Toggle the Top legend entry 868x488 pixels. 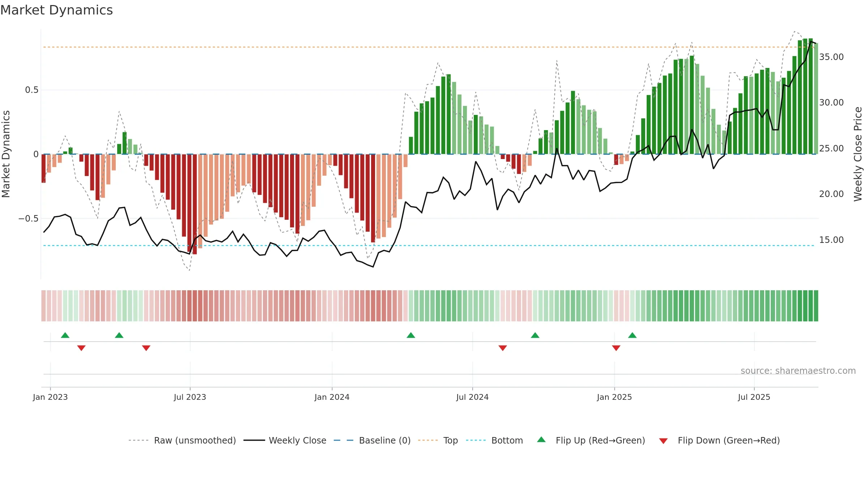click(x=438, y=440)
